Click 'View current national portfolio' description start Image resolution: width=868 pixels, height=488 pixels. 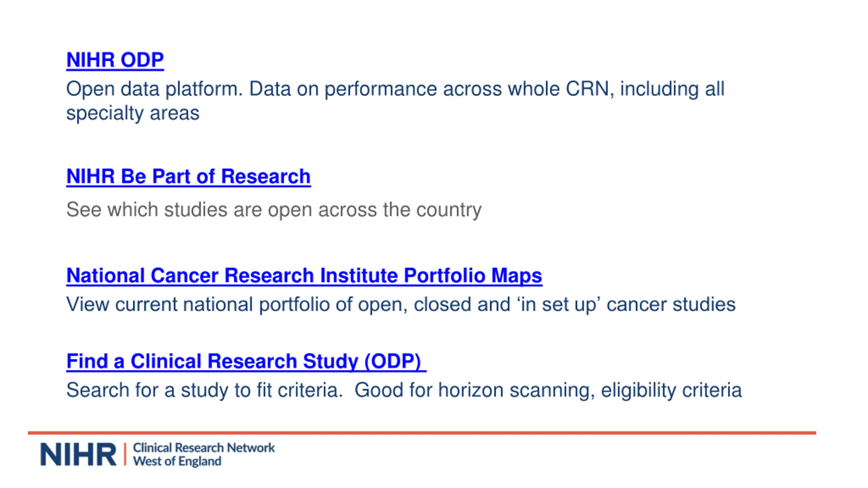198,304
